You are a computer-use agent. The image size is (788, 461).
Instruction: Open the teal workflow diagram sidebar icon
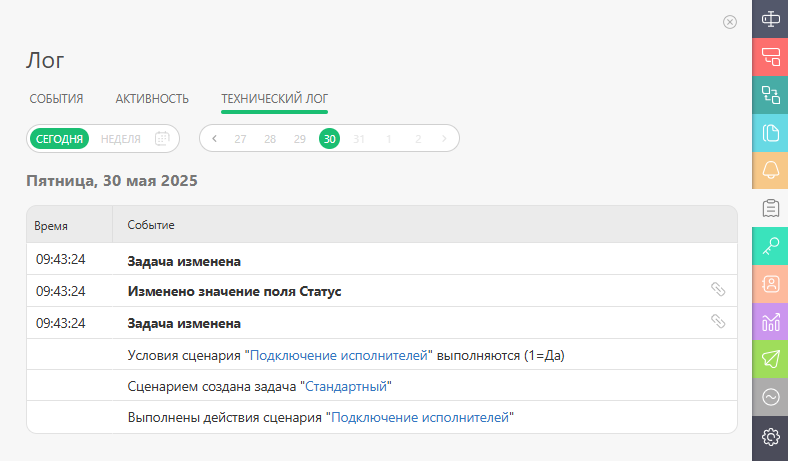pos(770,95)
